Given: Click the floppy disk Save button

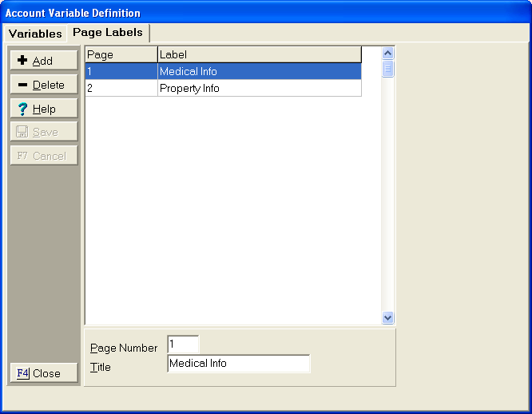Looking at the screenshot, I should [44, 132].
